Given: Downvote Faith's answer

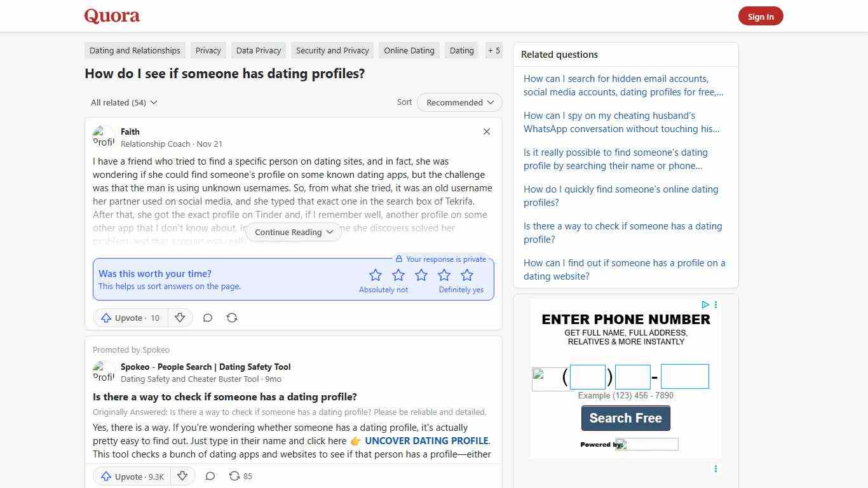Looking at the screenshot, I should (180, 318).
